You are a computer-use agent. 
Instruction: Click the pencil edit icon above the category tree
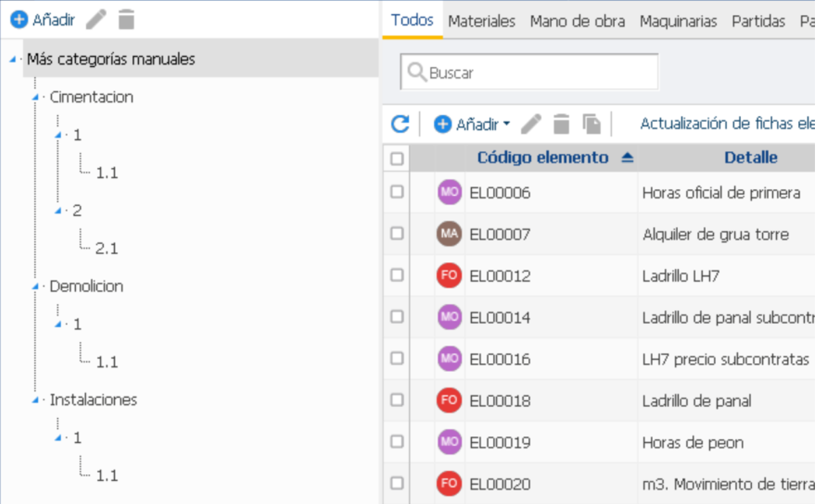pos(96,20)
